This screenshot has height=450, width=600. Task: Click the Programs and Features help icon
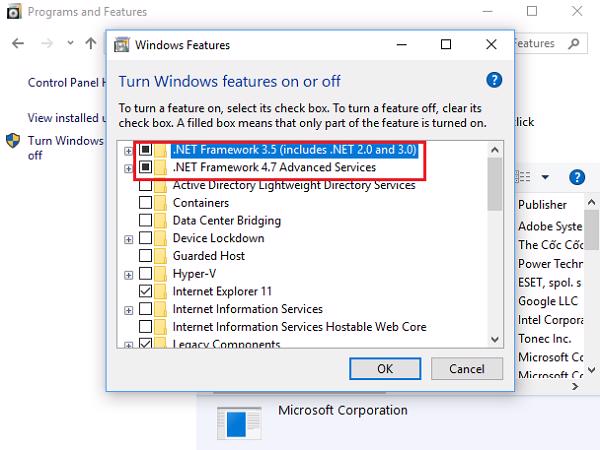[576, 177]
